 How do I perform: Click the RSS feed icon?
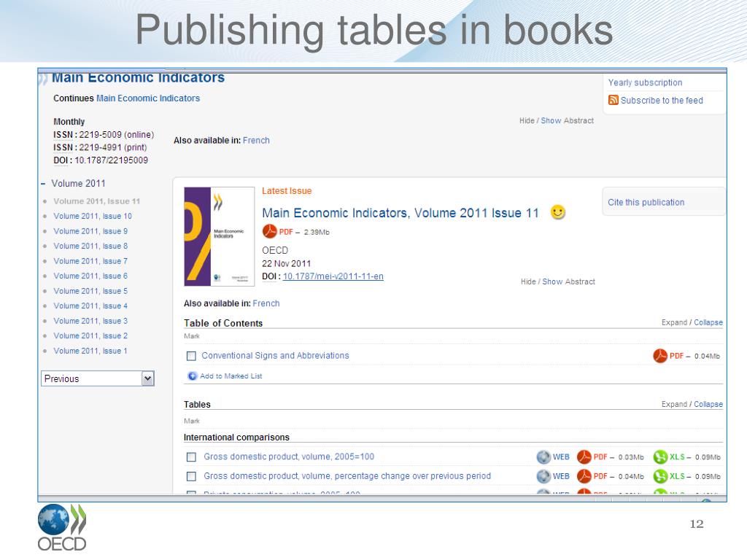(x=613, y=100)
